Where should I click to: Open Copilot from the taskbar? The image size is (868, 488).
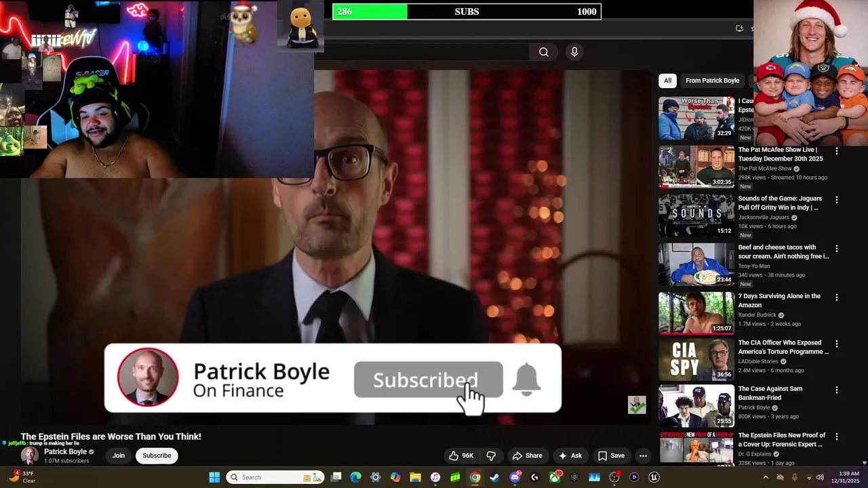395,477
